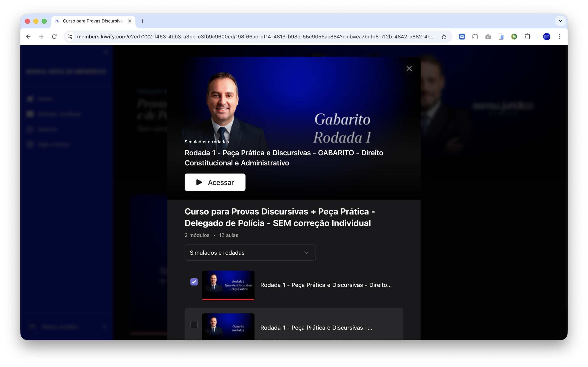Open the Gabarito Rodada 1 thumbnail
The width and height of the screenshot is (588, 367).
click(x=228, y=327)
